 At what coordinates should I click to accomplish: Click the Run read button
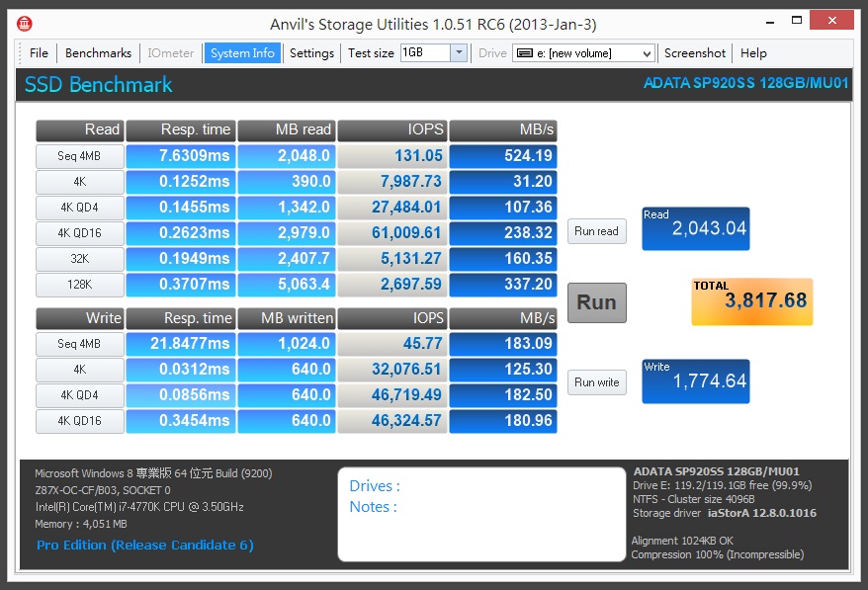click(596, 231)
